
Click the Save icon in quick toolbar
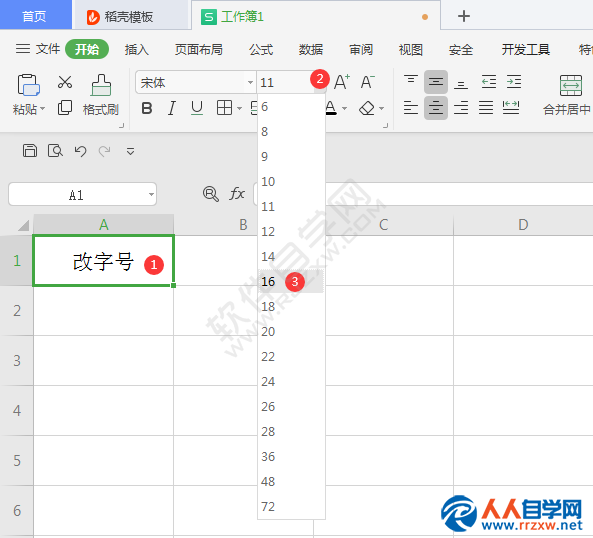click(30, 150)
